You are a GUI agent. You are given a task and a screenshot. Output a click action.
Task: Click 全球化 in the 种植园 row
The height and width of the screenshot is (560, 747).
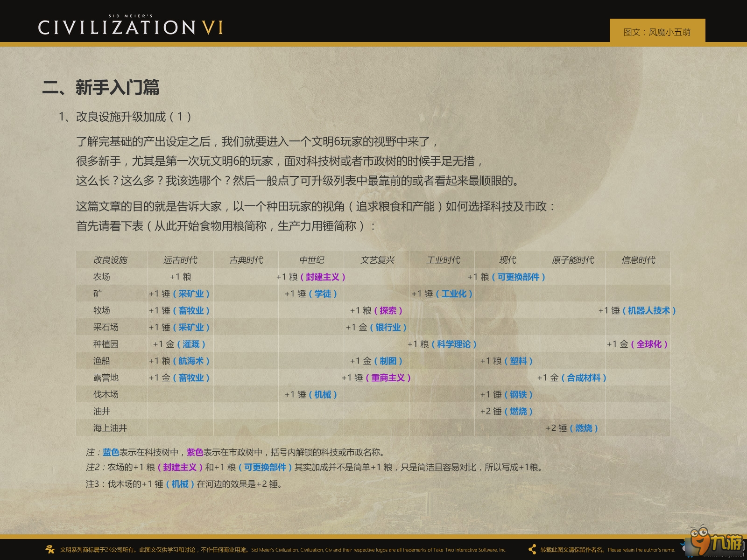pos(649,344)
